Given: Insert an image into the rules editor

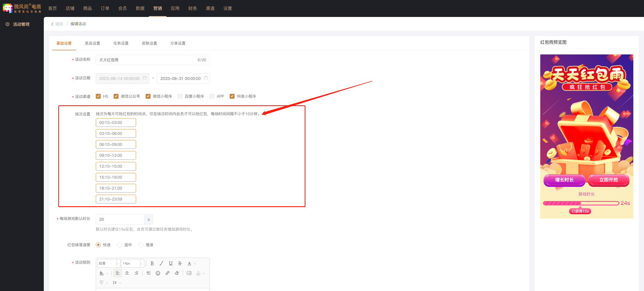Looking at the screenshot, I should click(189, 273).
